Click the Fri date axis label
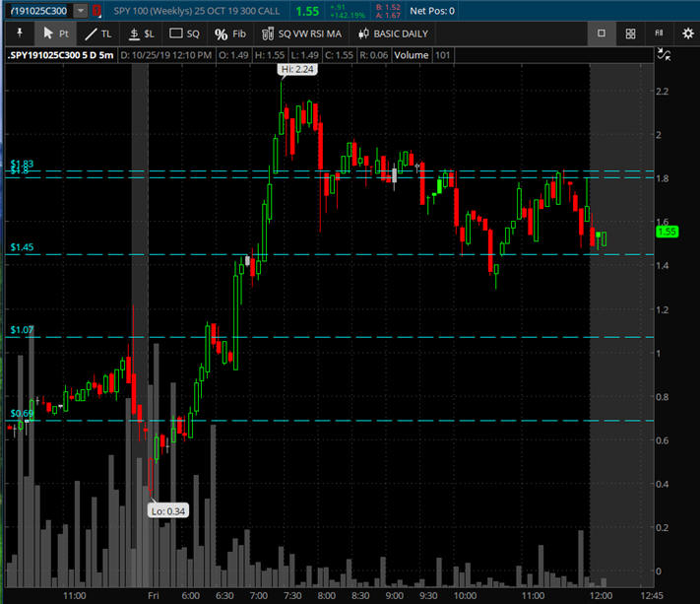 tap(154, 595)
